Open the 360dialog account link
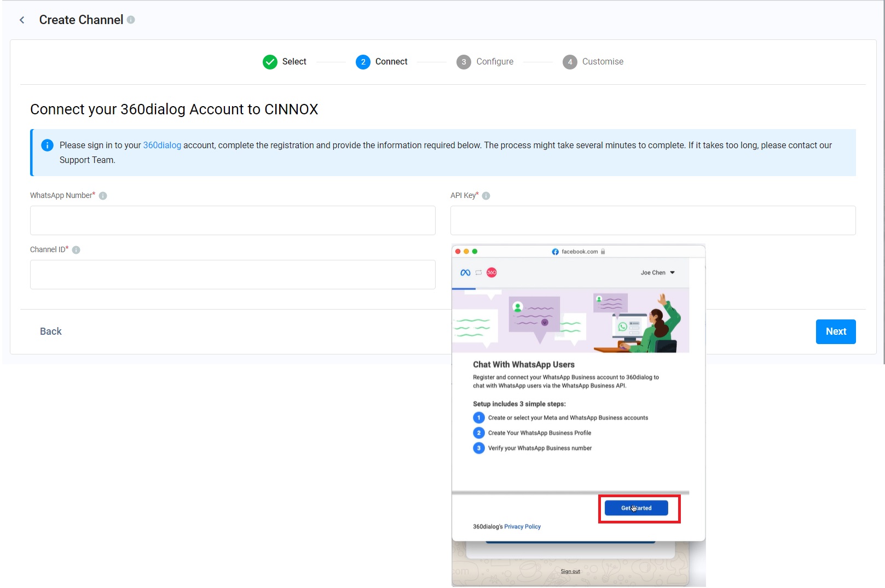885x588 pixels. tap(162, 145)
